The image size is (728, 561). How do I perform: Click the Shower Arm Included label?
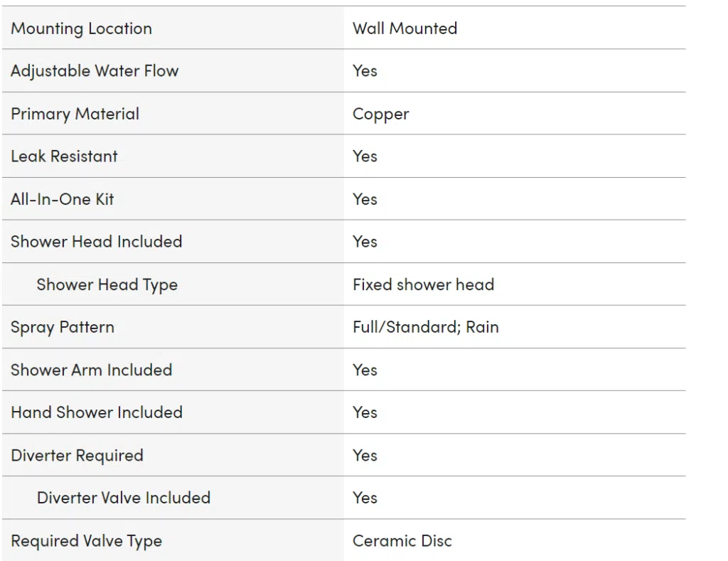point(92,370)
